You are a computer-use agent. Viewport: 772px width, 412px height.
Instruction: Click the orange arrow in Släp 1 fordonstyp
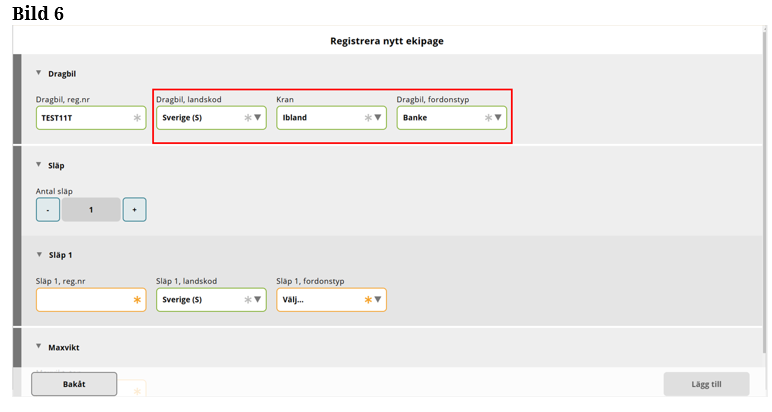point(378,300)
